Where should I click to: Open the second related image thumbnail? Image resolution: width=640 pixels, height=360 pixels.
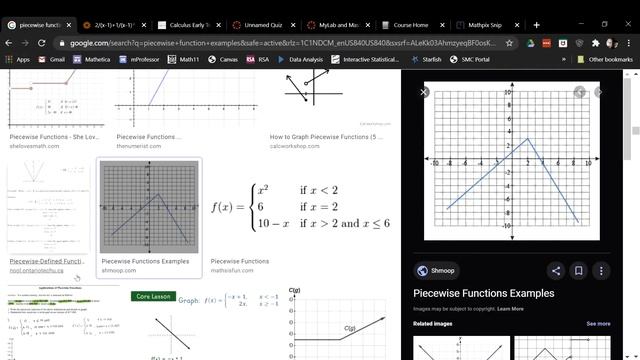562,348
